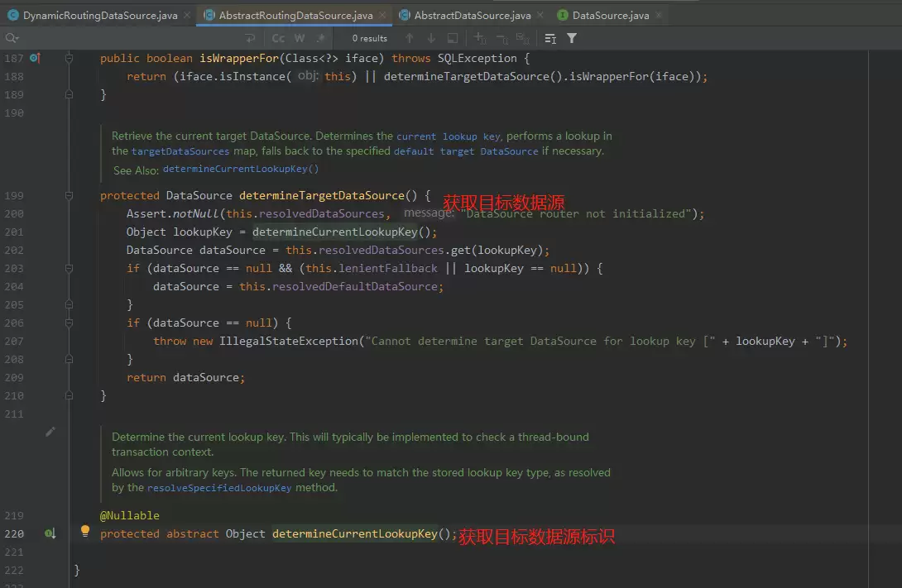The width and height of the screenshot is (902, 588).
Task: Click the multiple-cursors settings icon beside funnel
Action: 550,38
